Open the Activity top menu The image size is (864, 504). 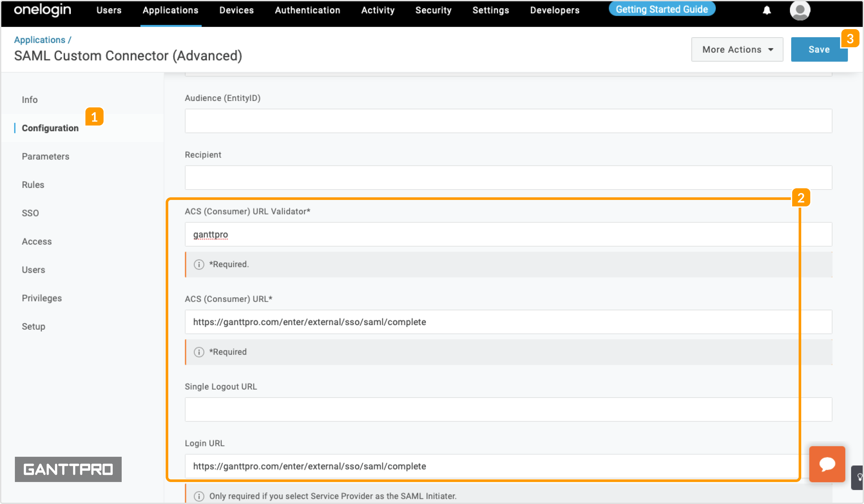(378, 10)
